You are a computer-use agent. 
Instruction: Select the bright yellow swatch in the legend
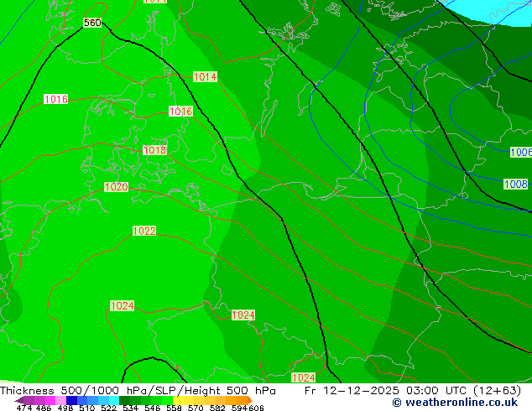pyautogui.click(x=178, y=400)
